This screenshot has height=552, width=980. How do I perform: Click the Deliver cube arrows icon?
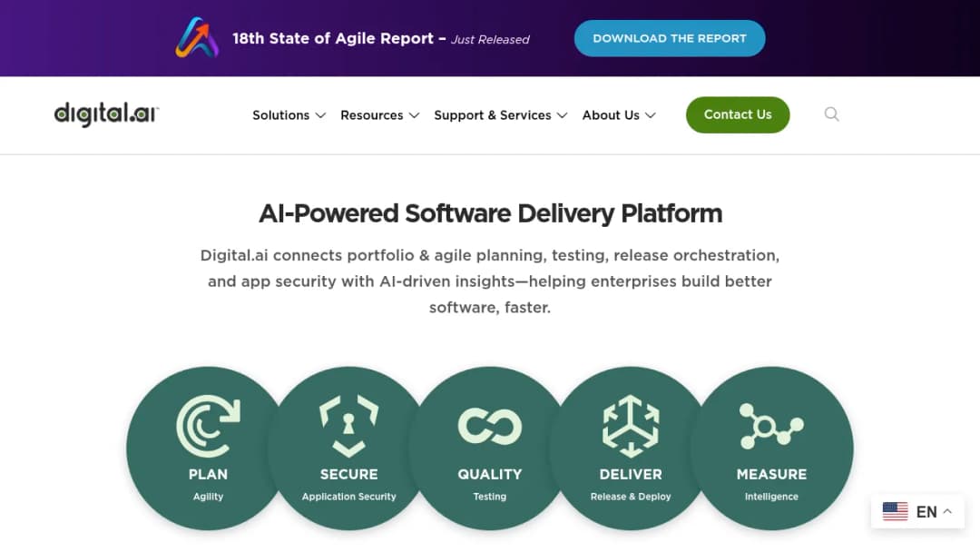(x=631, y=426)
